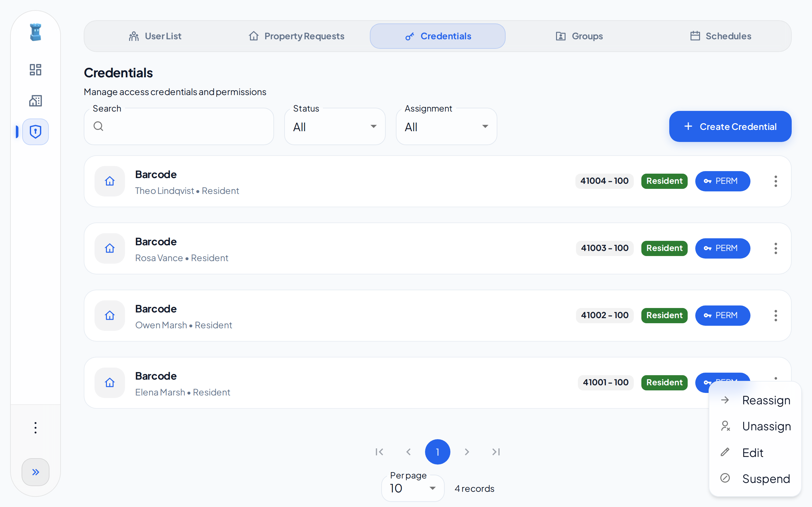The height and width of the screenshot is (507, 812).
Task: Open the dashboard grid icon in sidebar
Action: tap(35, 70)
